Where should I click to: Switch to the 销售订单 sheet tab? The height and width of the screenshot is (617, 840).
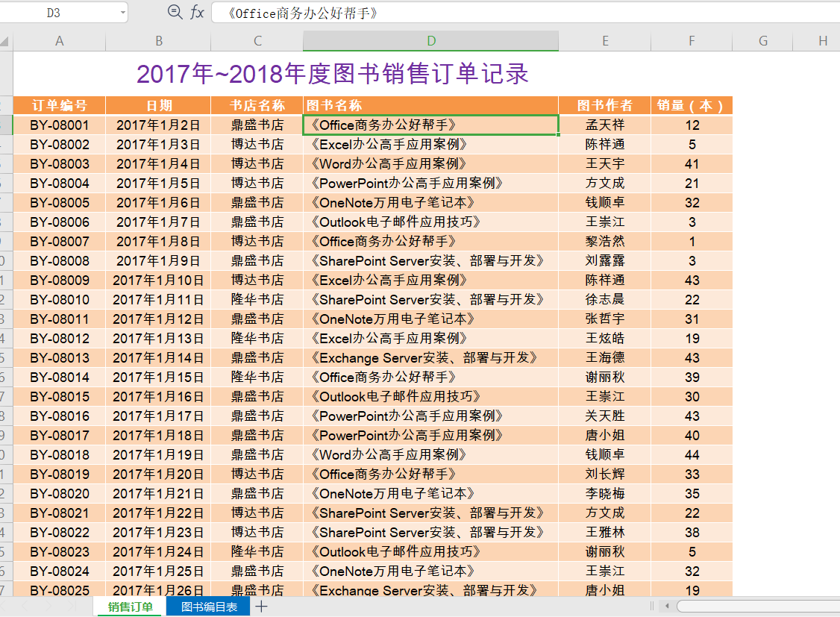[131, 607]
